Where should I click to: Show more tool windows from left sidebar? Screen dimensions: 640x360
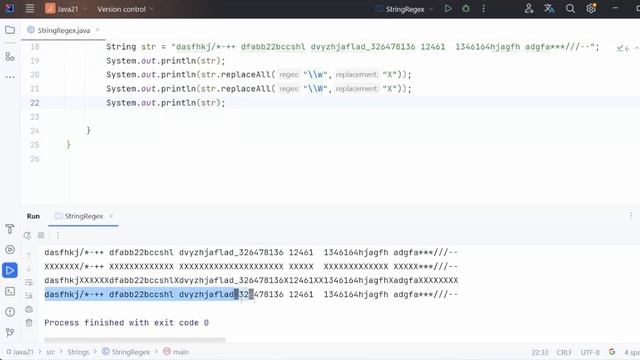click(10, 76)
